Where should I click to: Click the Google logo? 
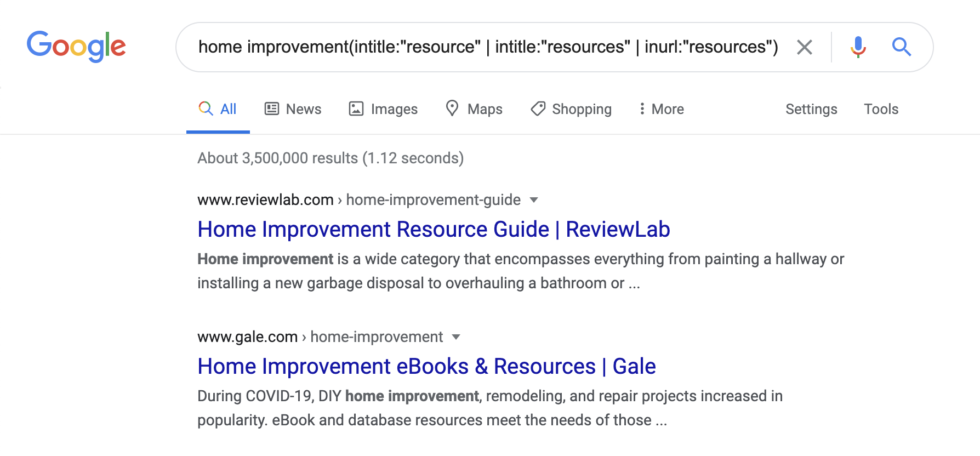(76, 46)
